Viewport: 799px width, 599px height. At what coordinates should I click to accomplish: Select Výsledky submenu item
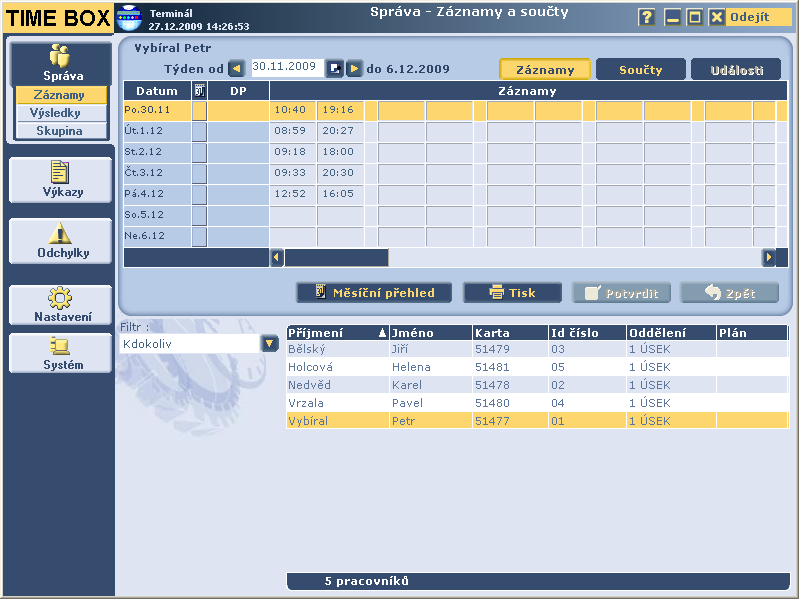click(61, 113)
